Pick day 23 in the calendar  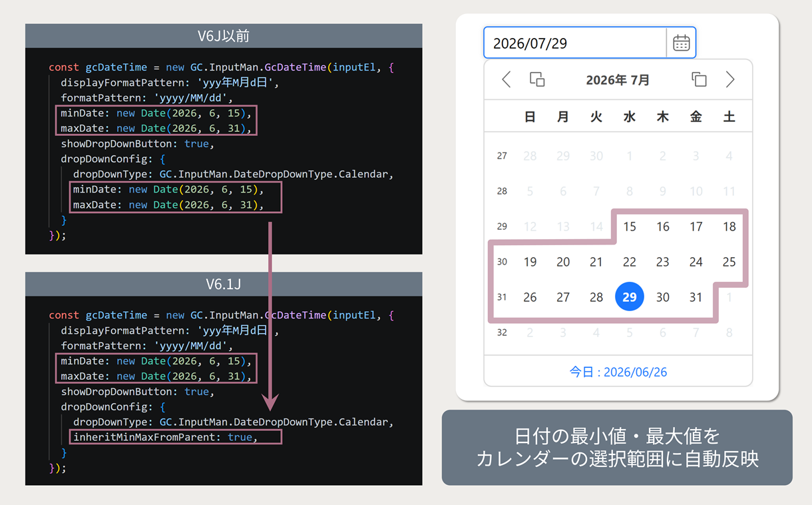click(663, 262)
